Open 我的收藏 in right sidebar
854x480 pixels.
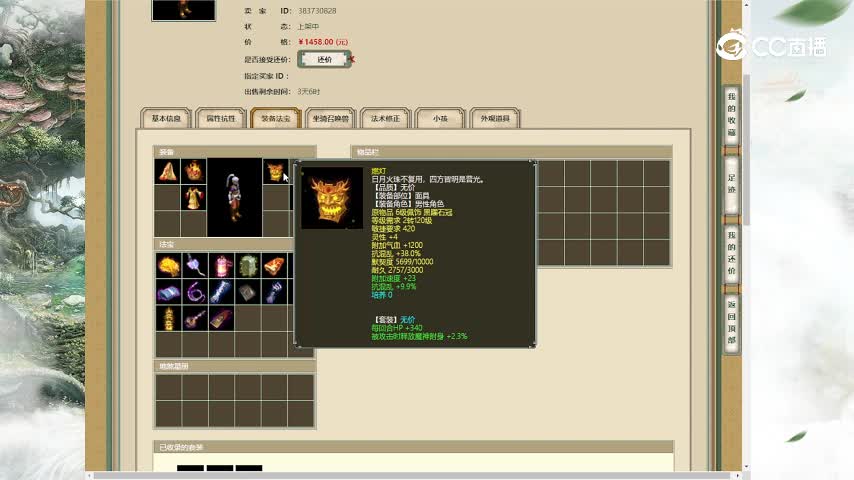(x=731, y=114)
